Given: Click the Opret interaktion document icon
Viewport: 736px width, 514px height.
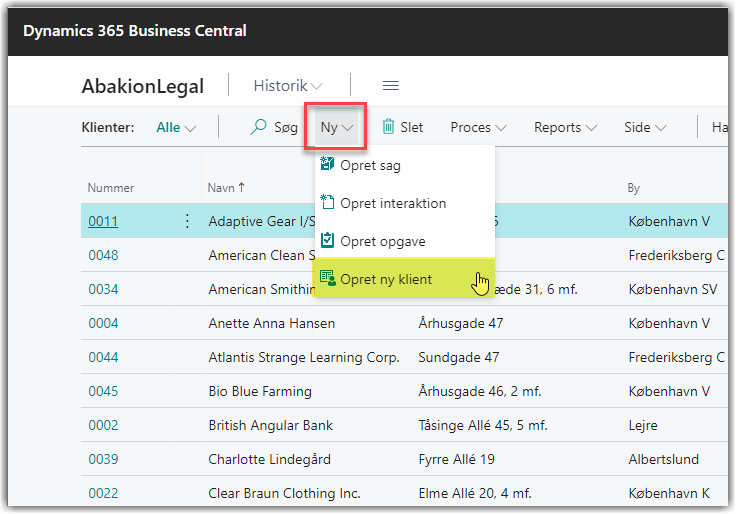Looking at the screenshot, I should click(x=327, y=202).
